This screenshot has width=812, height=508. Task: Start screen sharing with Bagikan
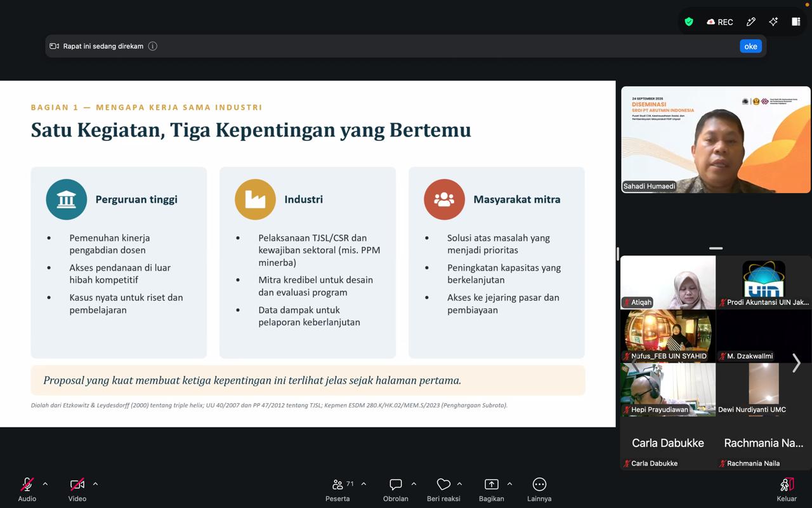(492, 490)
